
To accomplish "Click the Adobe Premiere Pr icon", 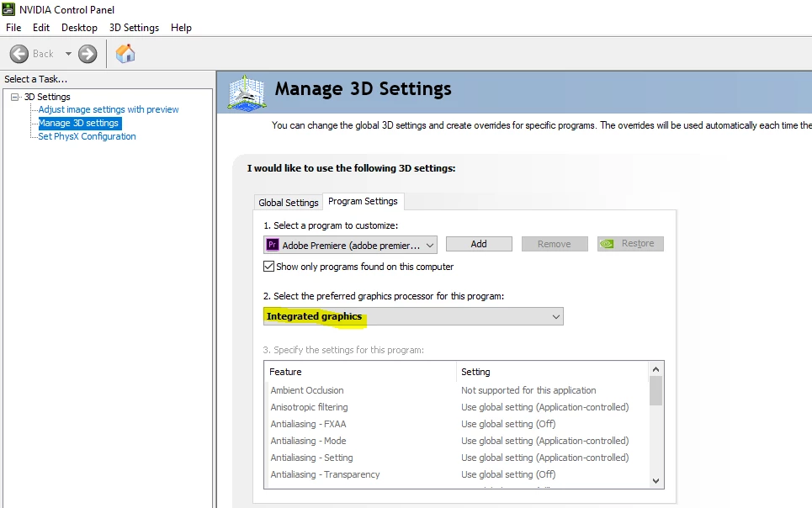I will 273,245.
